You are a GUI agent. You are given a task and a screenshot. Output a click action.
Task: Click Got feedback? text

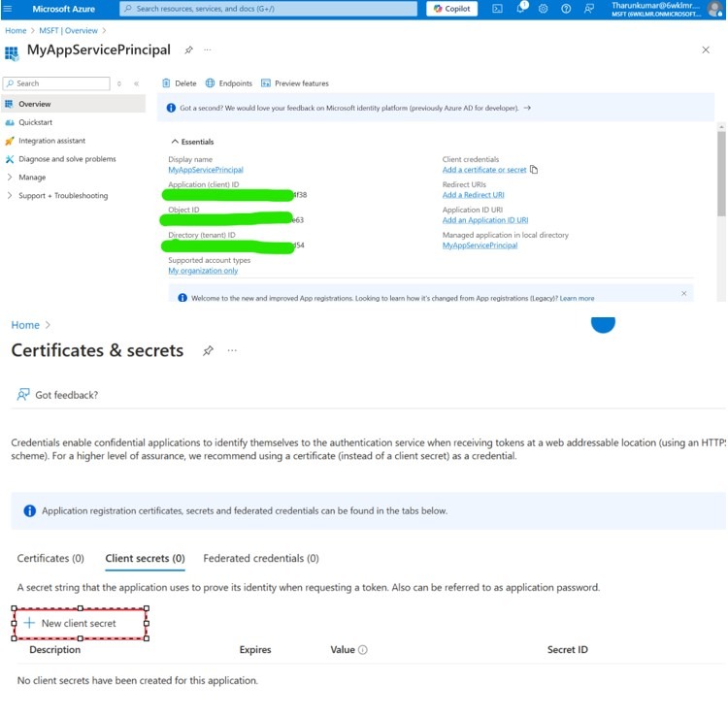tap(66, 395)
